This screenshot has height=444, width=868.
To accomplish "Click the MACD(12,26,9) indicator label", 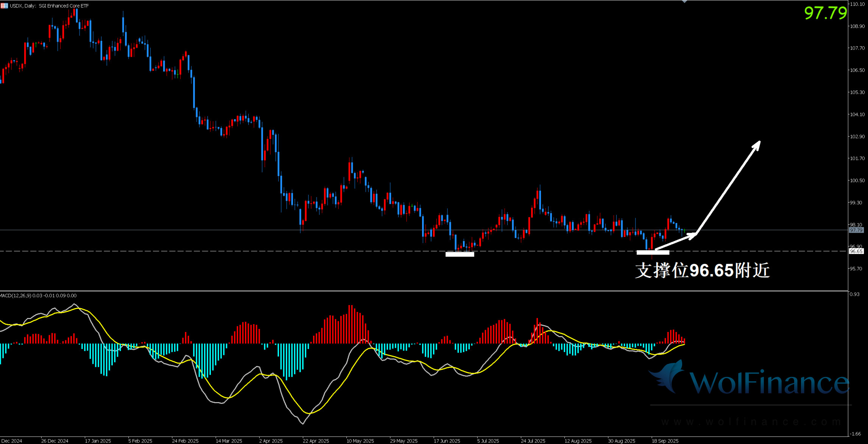I will [x=16, y=296].
